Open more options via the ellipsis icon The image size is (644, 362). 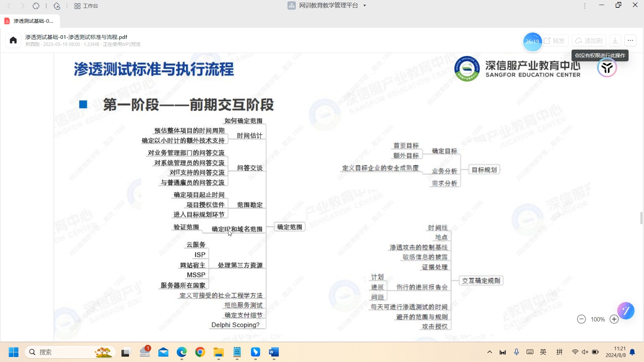(x=630, y=40)
